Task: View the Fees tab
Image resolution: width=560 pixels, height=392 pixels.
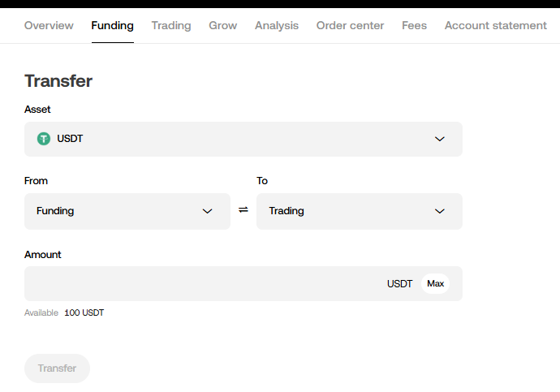Action: [414, 25]
